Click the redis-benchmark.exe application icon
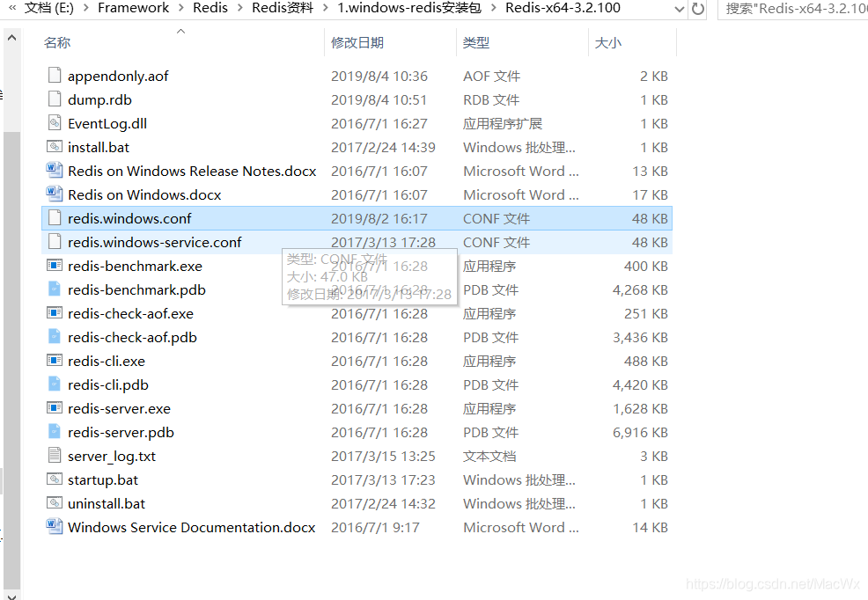The width and height of the screenshot is (868, 600). point(55,266)
